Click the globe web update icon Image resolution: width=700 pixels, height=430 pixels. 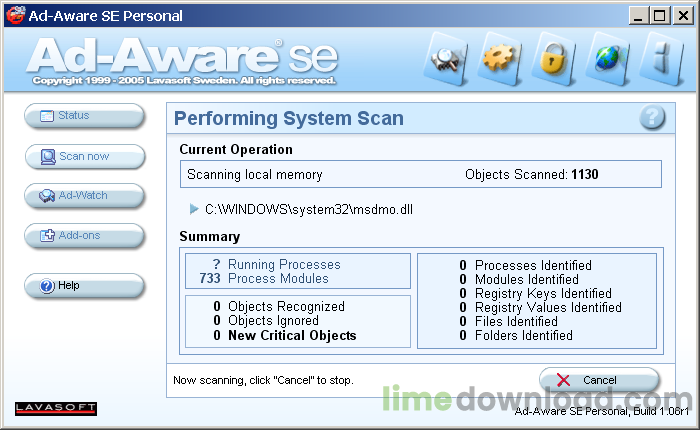coord(608,59)
